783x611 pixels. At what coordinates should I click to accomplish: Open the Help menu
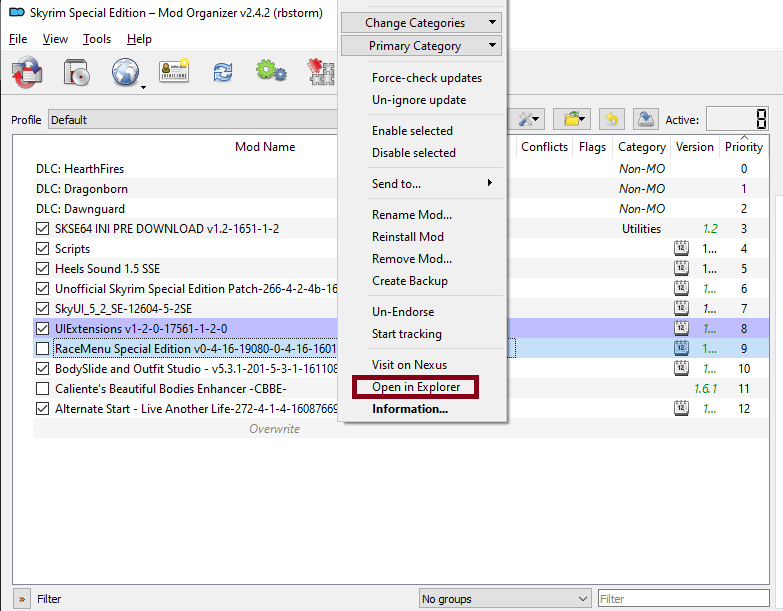(x=139, y=39)
